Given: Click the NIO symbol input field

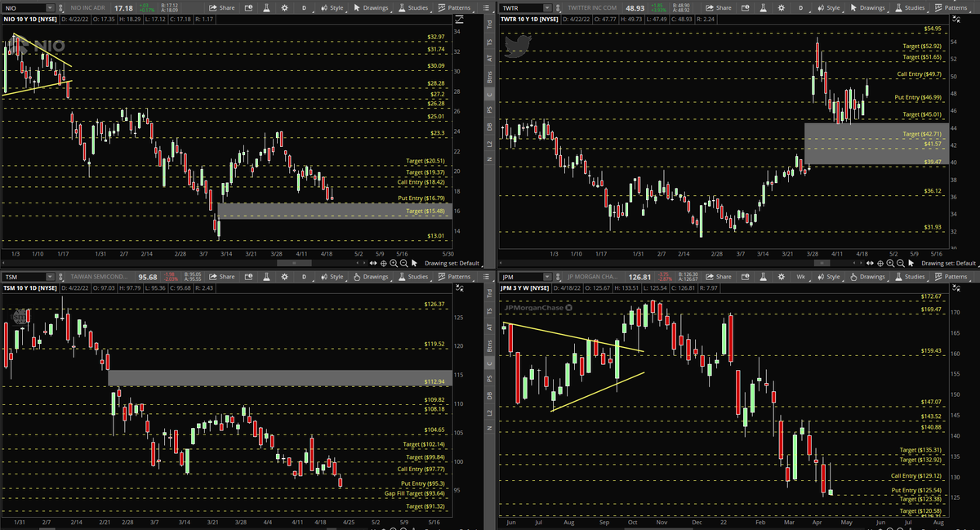Looking at the screenshot, I should pos(26,7).
